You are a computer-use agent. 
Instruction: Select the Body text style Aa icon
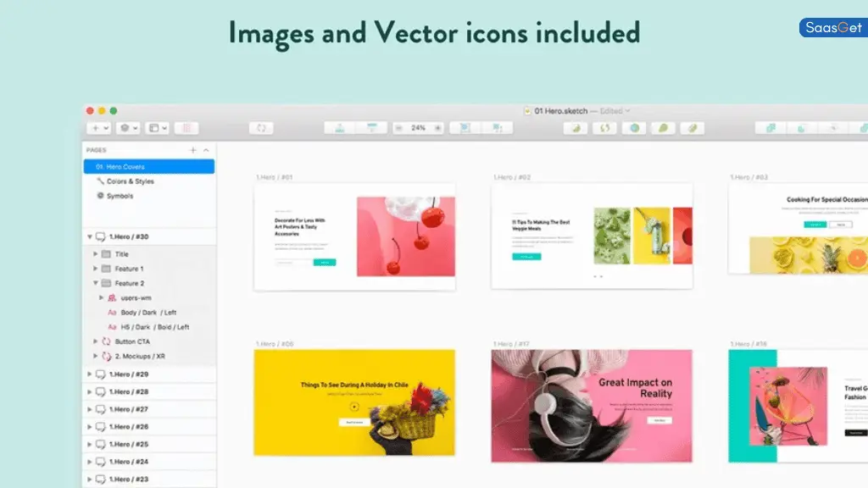click(x=111, y=312)
